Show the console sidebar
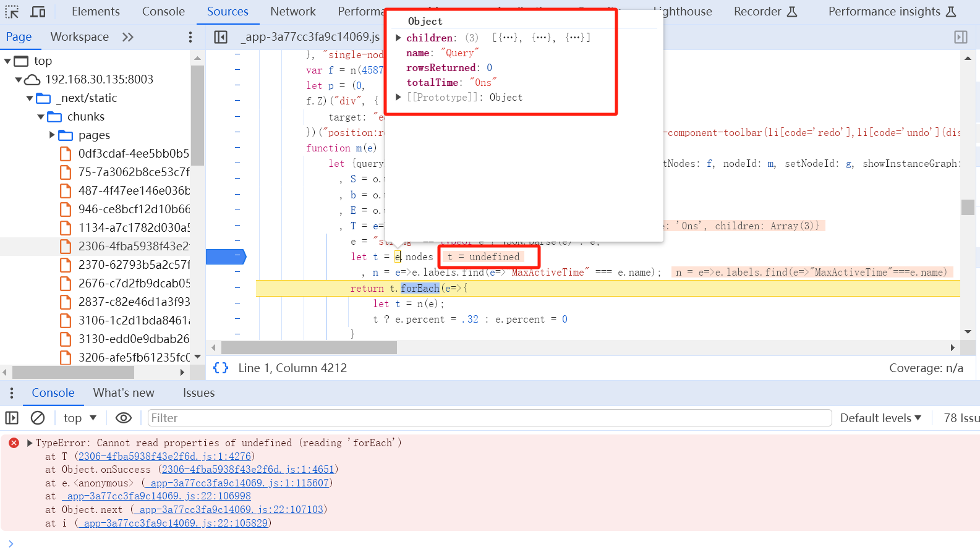This screenshot has height=555, width=980. pos(12,418)
